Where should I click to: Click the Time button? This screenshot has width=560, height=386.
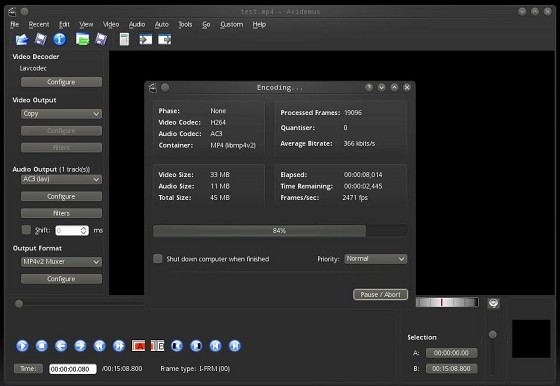(x=28, y=369)
